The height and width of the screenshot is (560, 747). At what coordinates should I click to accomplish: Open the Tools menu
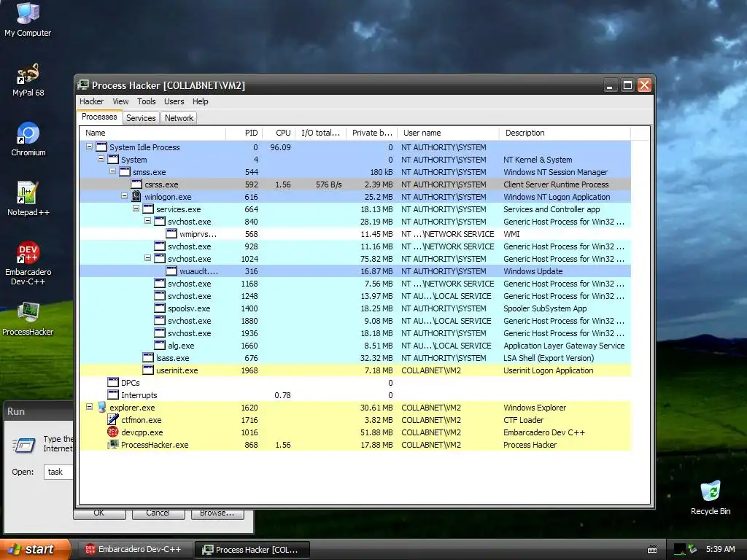pyautogui.click(x=146, y=101)
